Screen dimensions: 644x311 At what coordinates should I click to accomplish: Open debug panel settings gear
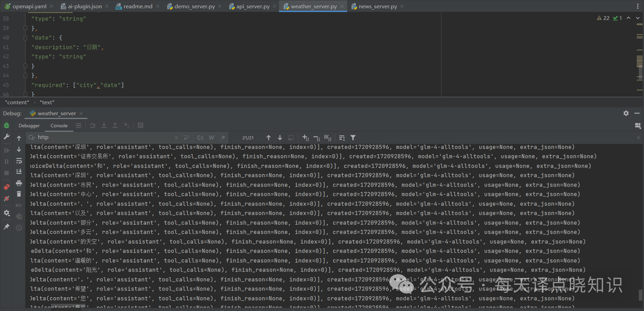tap(626, 113)
